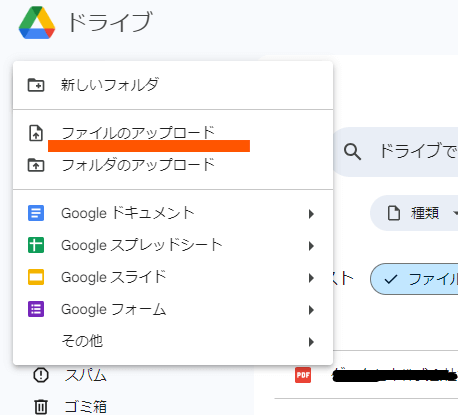The width and height of the screenshot is (458, 415).
Task: Open ゴミ箱 in the sidebar
Action: 85,407
